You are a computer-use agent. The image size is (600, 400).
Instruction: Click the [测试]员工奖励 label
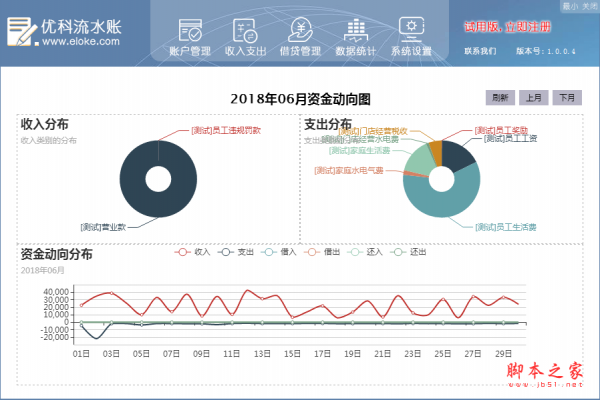pos(501,131)
